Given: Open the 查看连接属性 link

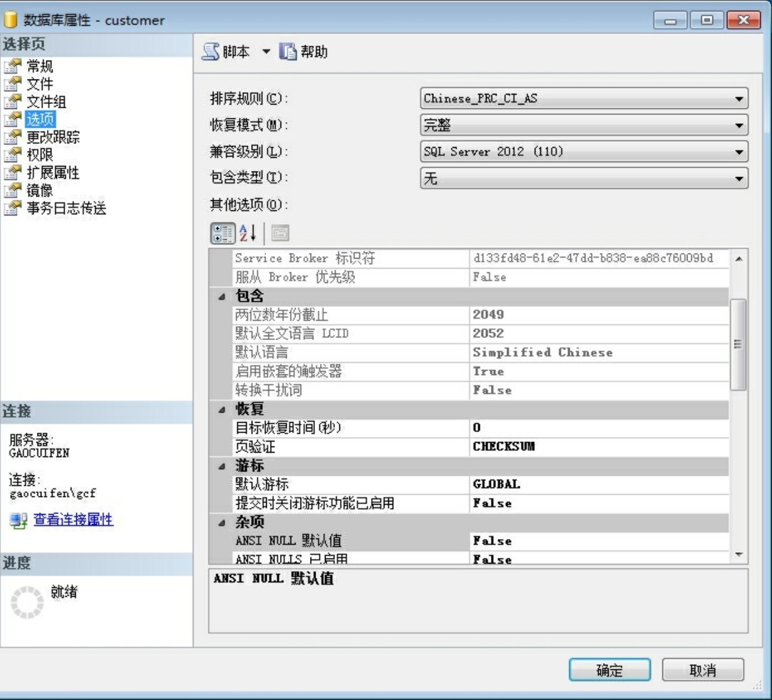Looking at the screenshot, I should click(x=73, y=519).
